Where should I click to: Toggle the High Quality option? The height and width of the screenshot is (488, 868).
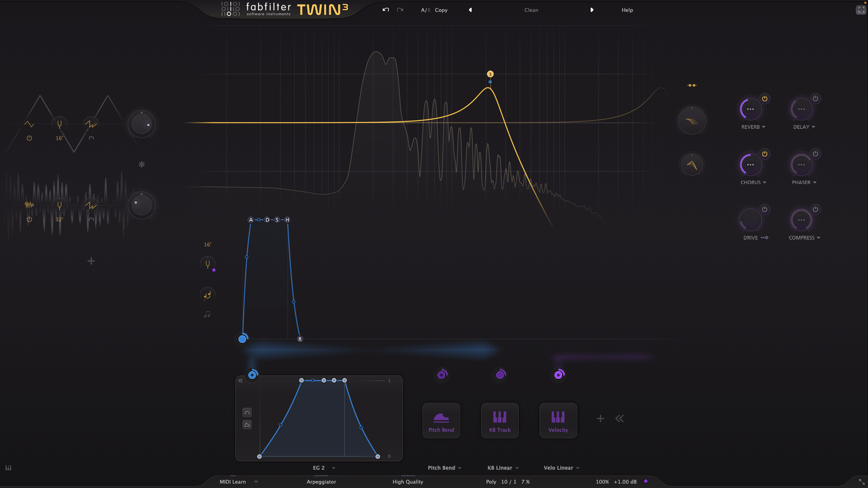pyautogui.click(x=408, y=482)
